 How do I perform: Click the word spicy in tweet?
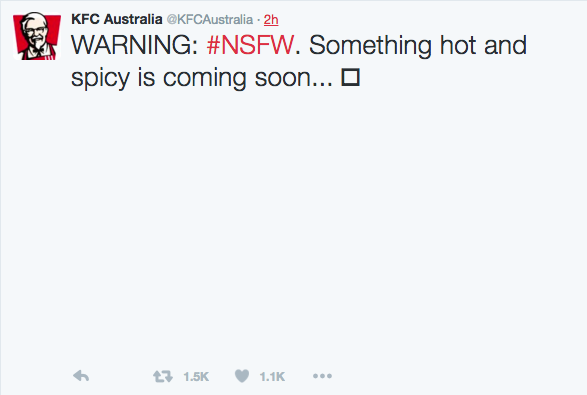click(100, 79)
